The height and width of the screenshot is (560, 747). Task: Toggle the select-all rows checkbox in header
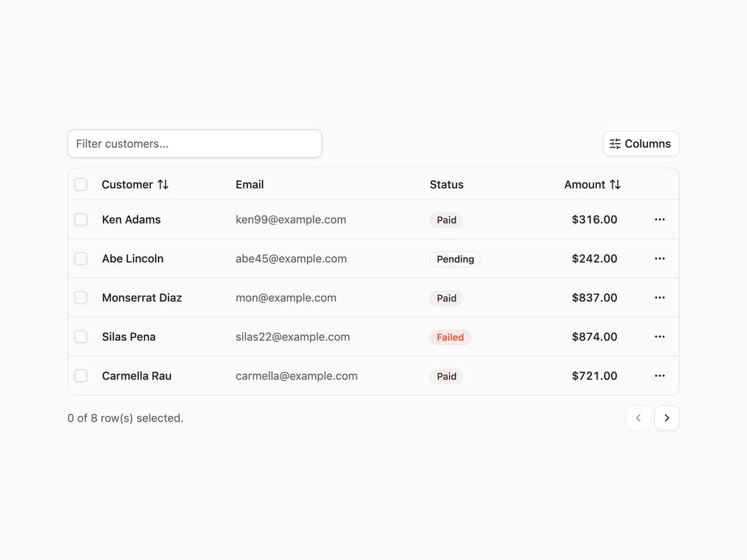tap(81, 185)
